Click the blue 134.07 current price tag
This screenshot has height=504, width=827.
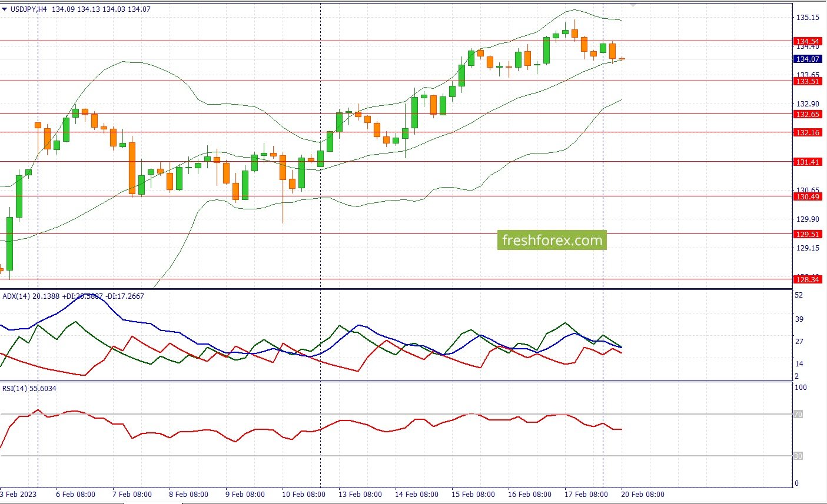[808, 59]
